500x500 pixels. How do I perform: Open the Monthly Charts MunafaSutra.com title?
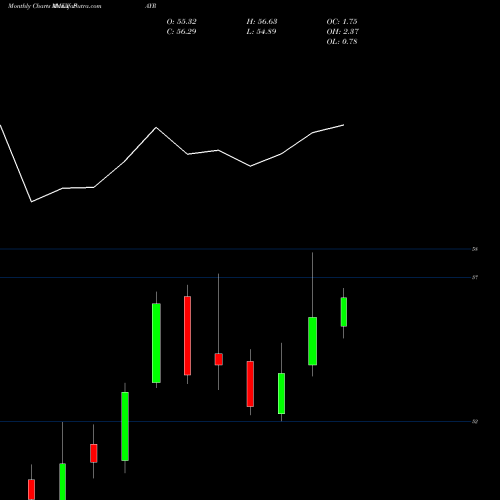pos(54,6)
